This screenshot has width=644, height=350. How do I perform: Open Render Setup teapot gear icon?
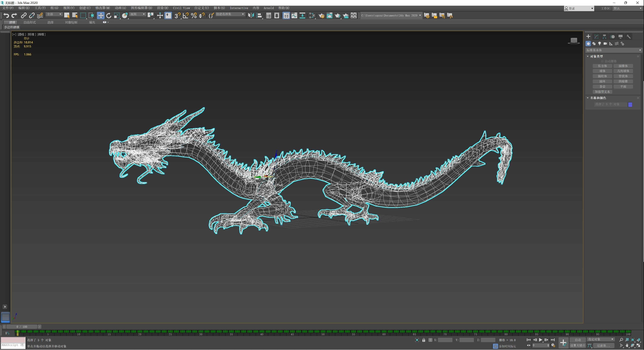(321, 15)
